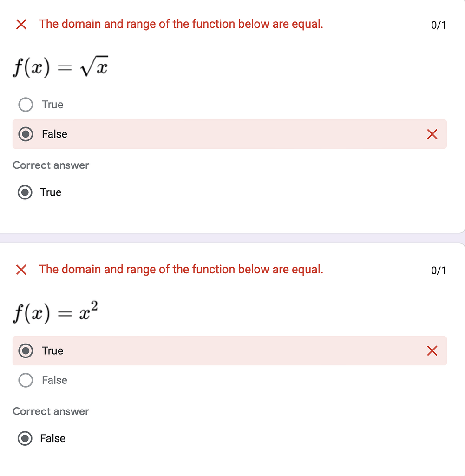Click the red X icon beside the second question
This screenshot has height=476, width=465.
21,270
